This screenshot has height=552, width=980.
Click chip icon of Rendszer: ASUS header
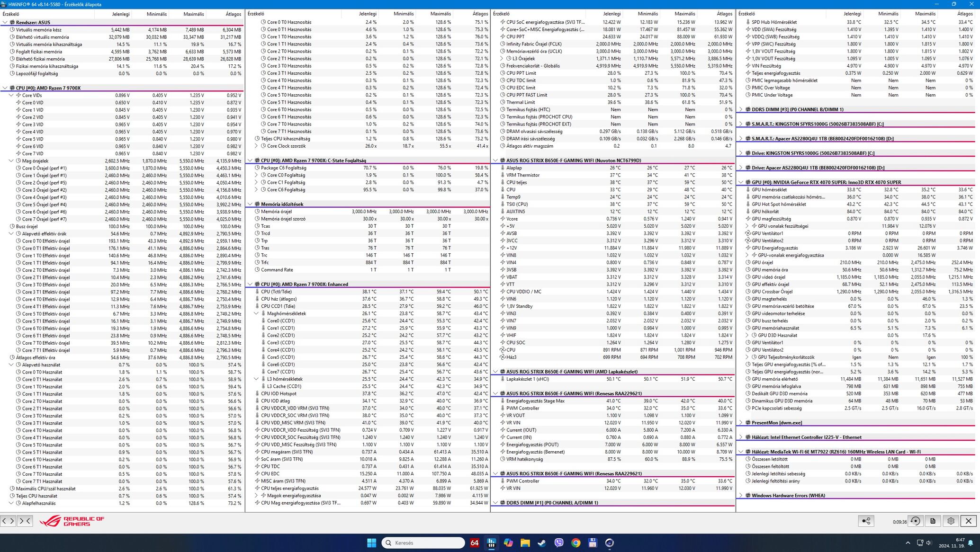(12, 22)
